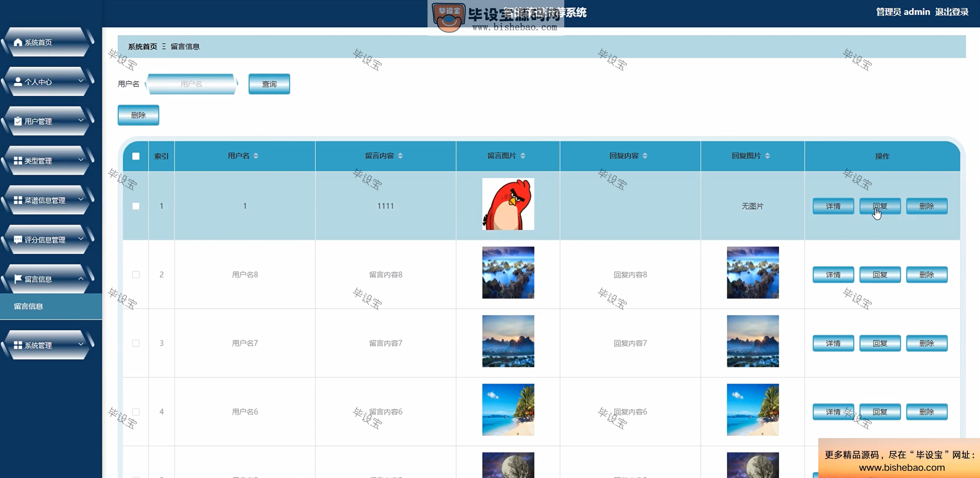Click 删除 for row 用户名7
Viewport: 980px width, 478px height.
point(927,343)
